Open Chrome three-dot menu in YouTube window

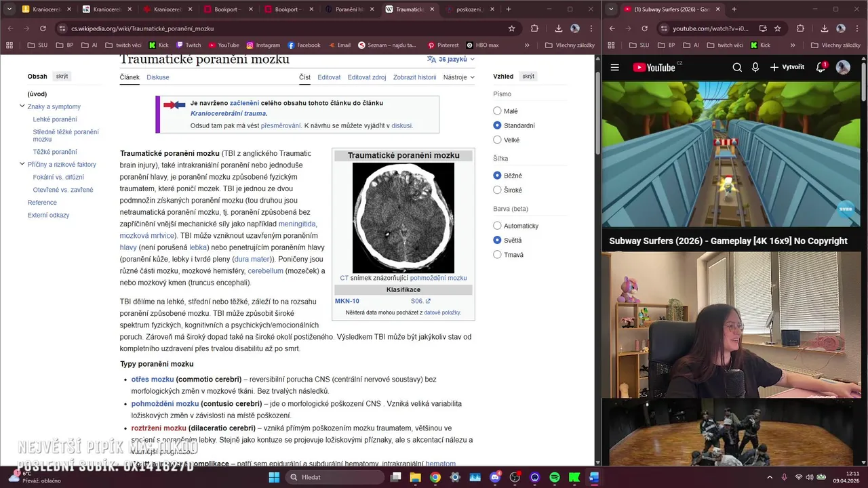(x=859, y=28)
